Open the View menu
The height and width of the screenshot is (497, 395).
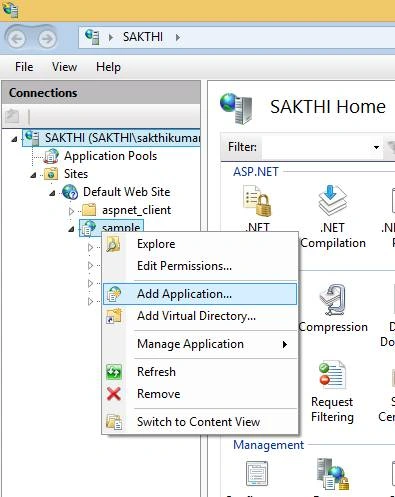[64, 67]
